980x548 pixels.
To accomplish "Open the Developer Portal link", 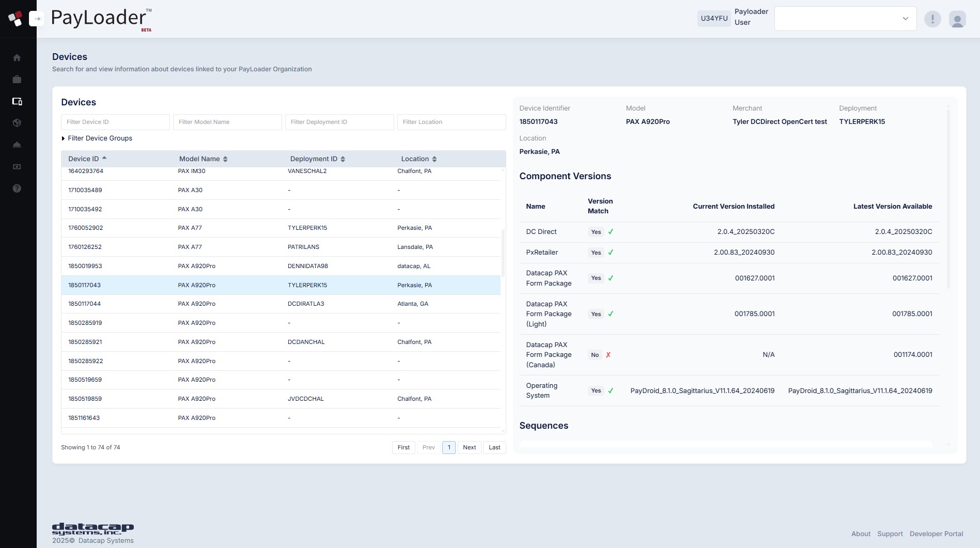I will tap(937, 534).
